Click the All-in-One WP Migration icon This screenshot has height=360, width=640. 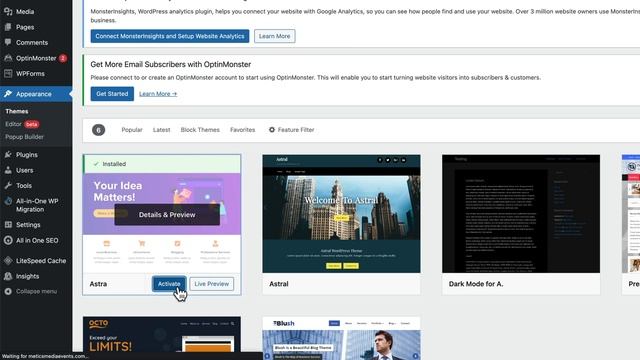click(x=8, y=201)
